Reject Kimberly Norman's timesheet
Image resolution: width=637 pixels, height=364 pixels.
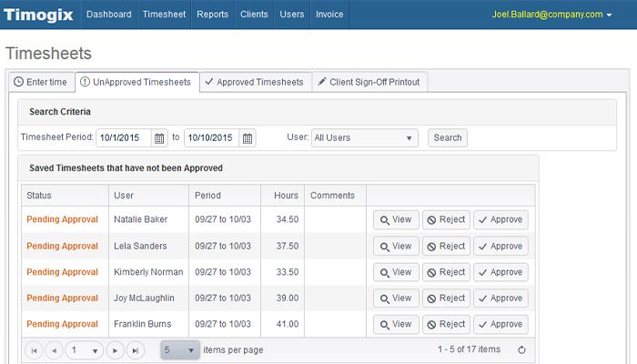coord(446,272)
